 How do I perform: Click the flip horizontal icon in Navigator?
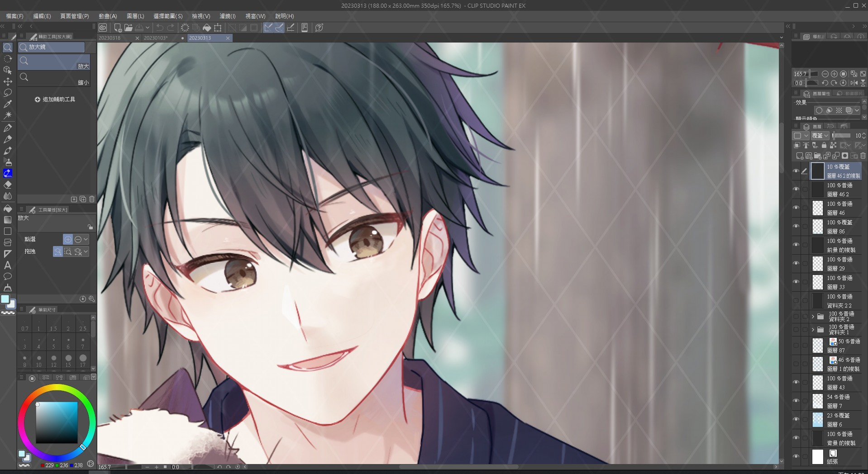click(854, 83)
